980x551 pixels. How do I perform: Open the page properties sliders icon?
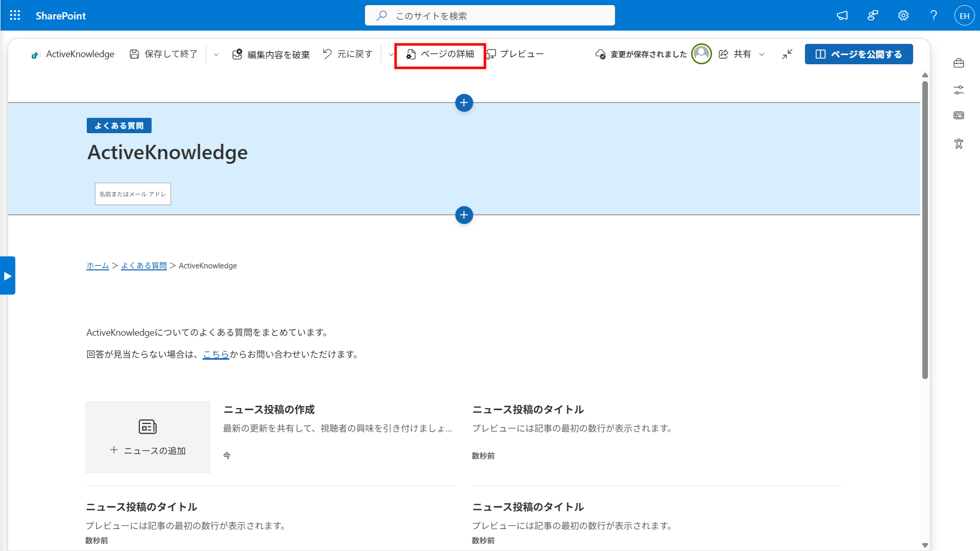point(959,90)
